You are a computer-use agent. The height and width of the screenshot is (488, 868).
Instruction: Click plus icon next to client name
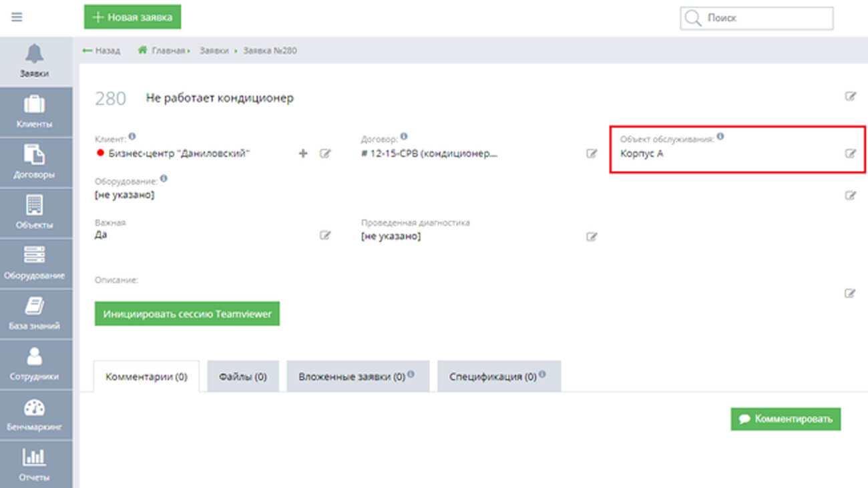302,154
